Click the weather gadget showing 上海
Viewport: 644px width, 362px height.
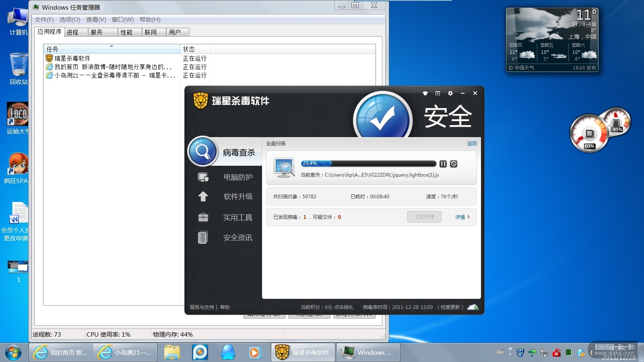552,40
